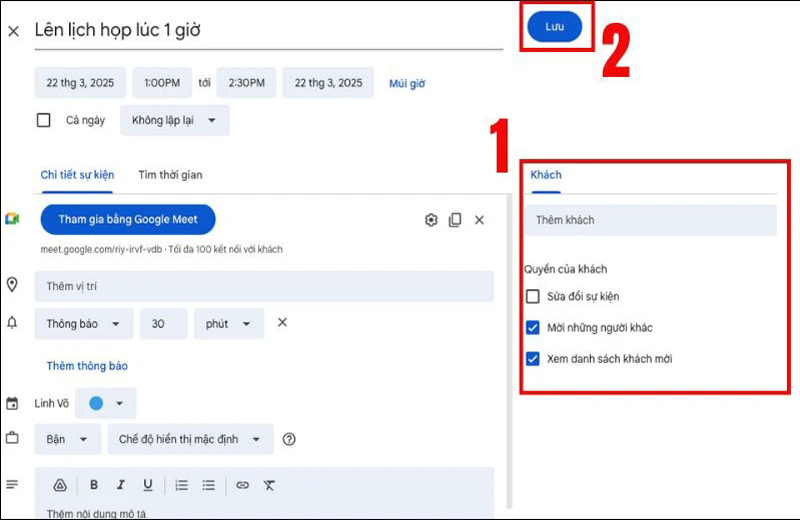
Task: Click the Thêm vị trí location field
Action: pyautogui.click(x=264, y=286)
